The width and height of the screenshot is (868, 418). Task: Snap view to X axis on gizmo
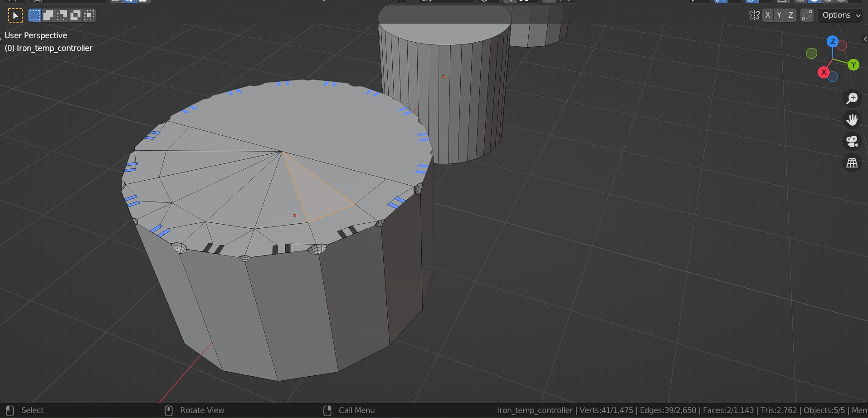click(x=824, y=72)
